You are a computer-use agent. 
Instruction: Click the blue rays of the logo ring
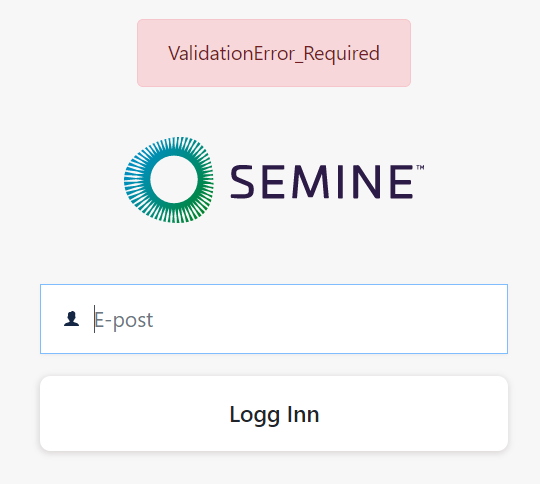138,165
